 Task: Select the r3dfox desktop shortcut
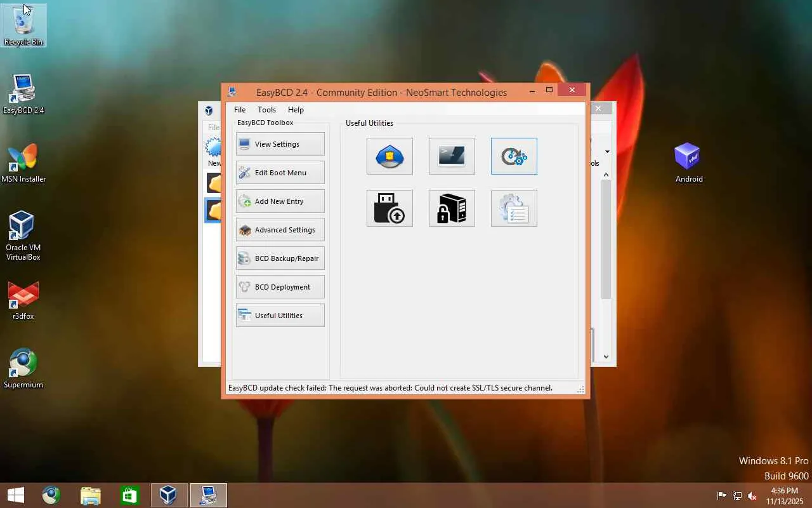pyautogui.click(x=23, y=300)
